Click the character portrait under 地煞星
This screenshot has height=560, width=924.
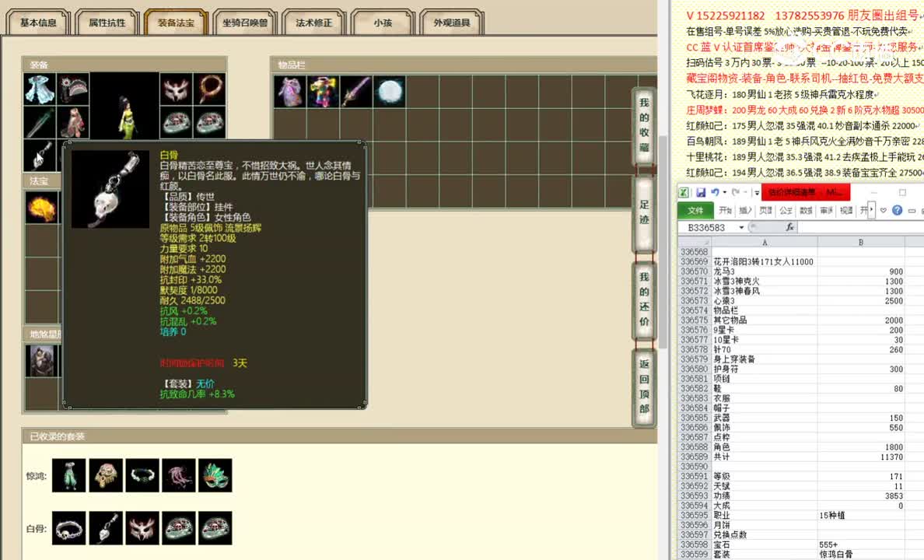(42, 360)
